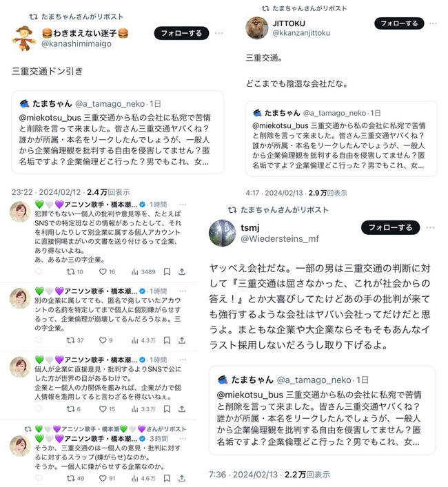Follow わきまえない迷子 account
Image resolution: width=448 pixels, height=487 pixels.
click(181, 33)
